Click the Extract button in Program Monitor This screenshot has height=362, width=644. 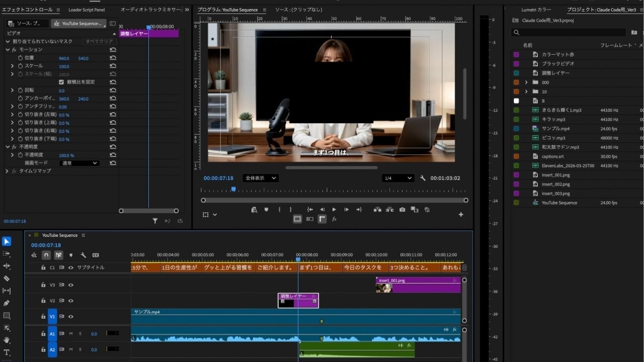point(389,210)
